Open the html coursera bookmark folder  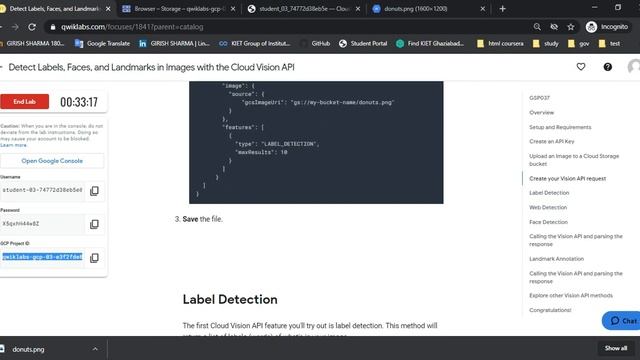pos(500,43)
